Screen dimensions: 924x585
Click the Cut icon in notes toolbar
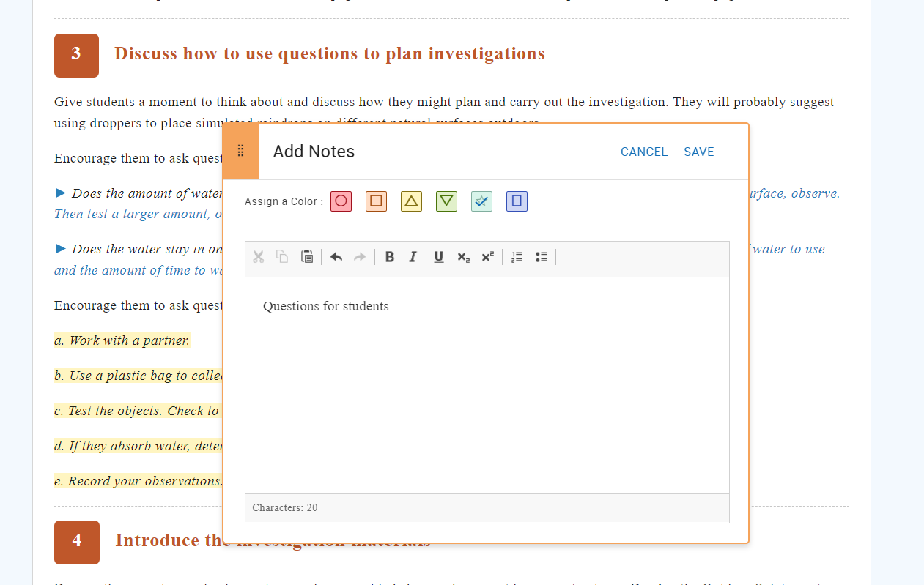click(258, 257)
